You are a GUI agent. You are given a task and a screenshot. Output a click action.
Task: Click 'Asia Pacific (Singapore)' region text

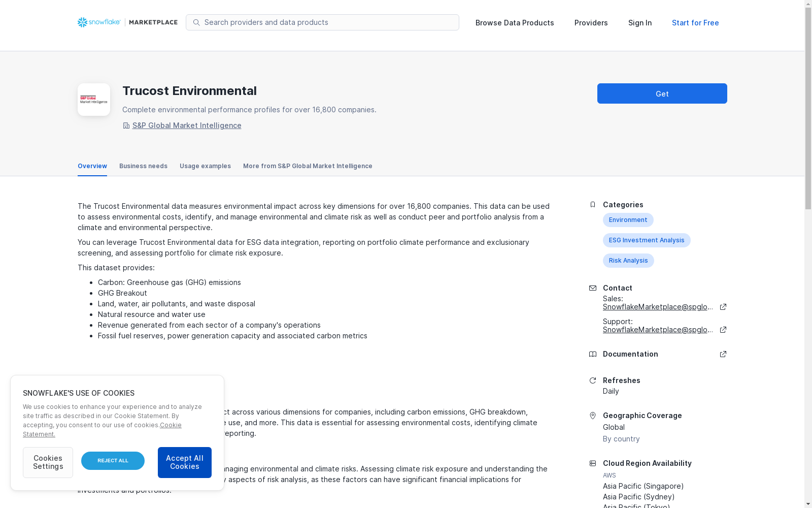click(643, 486)
